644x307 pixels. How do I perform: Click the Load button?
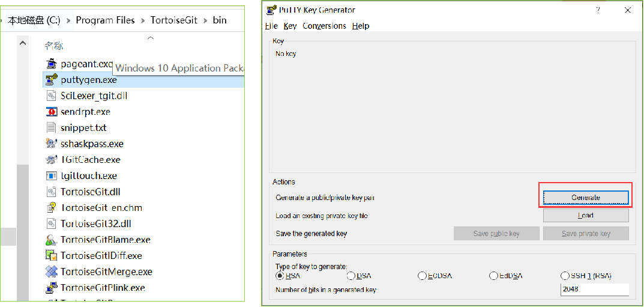click(586, 215)
